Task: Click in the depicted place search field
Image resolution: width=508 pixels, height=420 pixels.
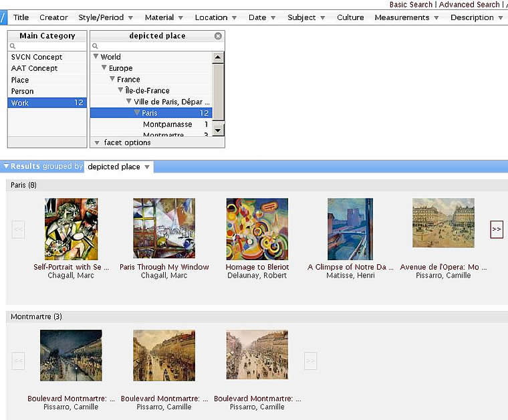Action: pyautogui.click(x=158, y=46)
